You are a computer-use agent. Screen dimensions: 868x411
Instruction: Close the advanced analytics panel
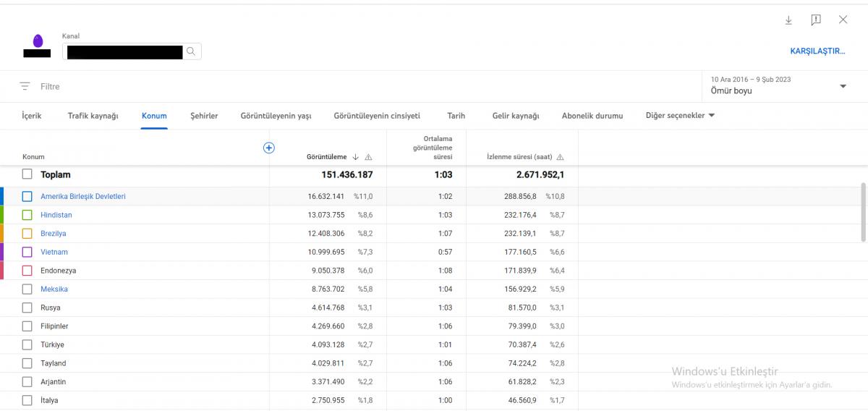pyautogui.click(x=843, y=20)
